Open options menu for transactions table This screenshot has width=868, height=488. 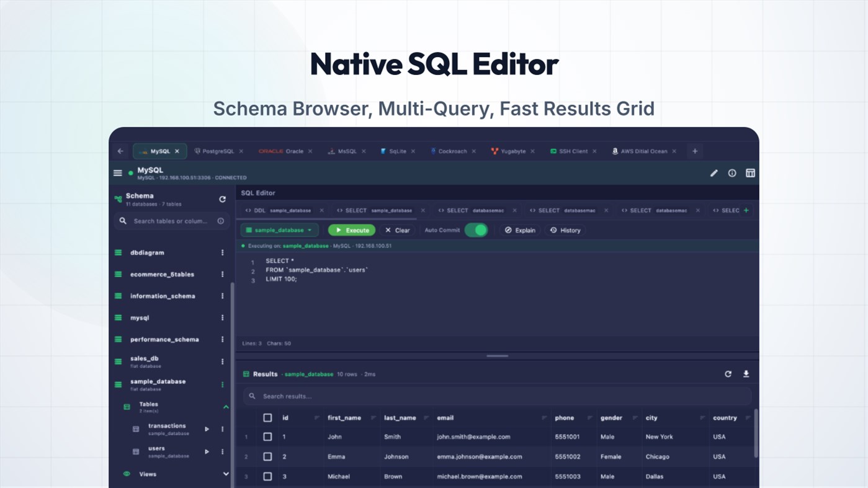pos(222,429)
